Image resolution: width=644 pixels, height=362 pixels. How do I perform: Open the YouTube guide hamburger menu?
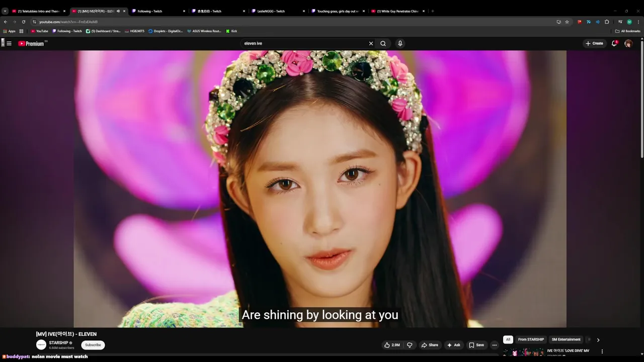click(9, 43)
